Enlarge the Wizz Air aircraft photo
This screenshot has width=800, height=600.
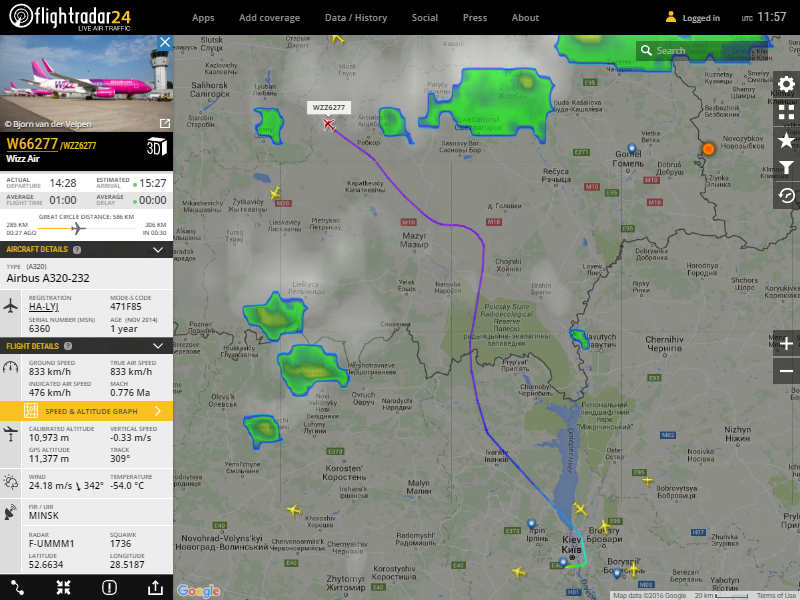pyautogui.click(x=164, y=123)
